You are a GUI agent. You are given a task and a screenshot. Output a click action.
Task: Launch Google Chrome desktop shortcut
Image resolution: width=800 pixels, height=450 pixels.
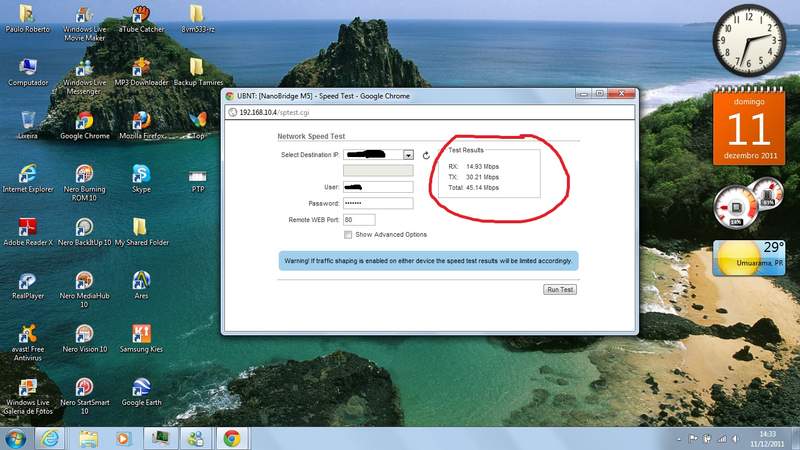pyautogui.click(x=84, y=126)
